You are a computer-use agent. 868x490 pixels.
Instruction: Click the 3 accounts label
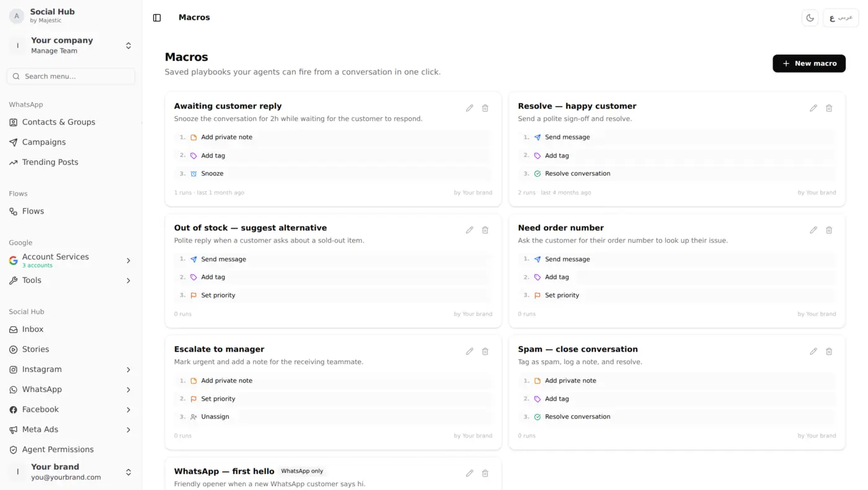pos(37,265)
